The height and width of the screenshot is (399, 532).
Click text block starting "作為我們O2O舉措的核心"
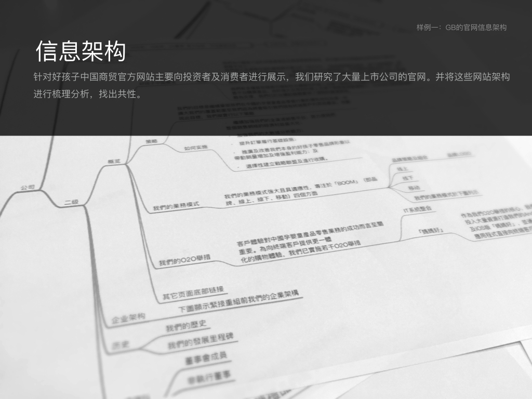point(496,220)
